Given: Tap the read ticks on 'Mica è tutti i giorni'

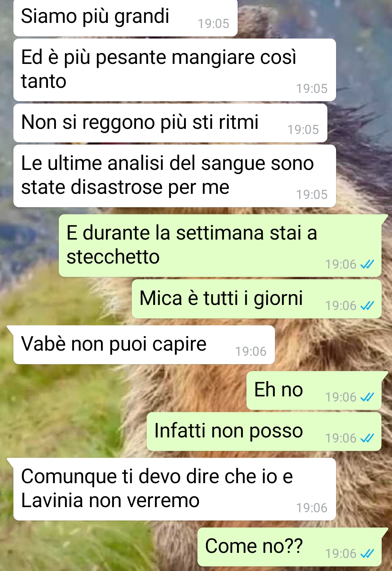Looking at the screenshot, I should coord(367,305).
